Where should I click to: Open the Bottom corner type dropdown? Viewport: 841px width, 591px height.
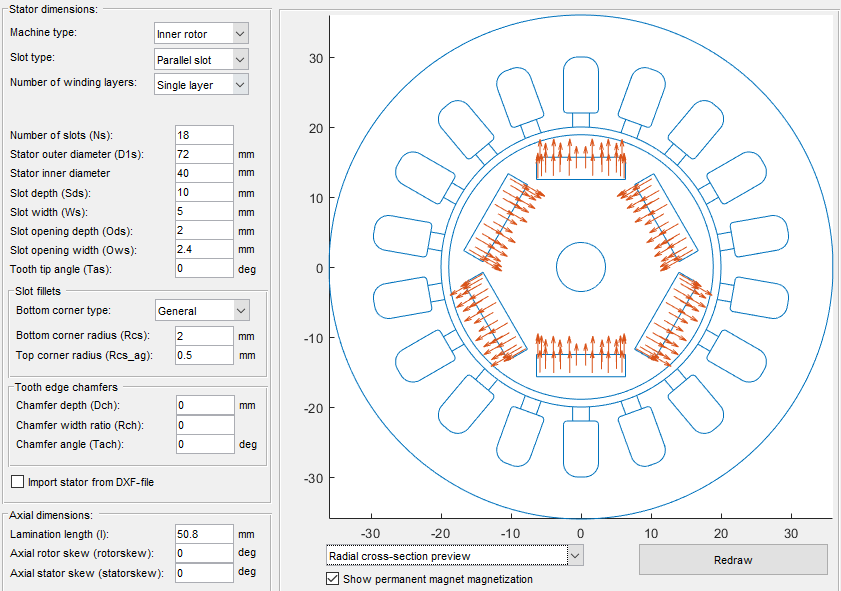pos(200,311)
